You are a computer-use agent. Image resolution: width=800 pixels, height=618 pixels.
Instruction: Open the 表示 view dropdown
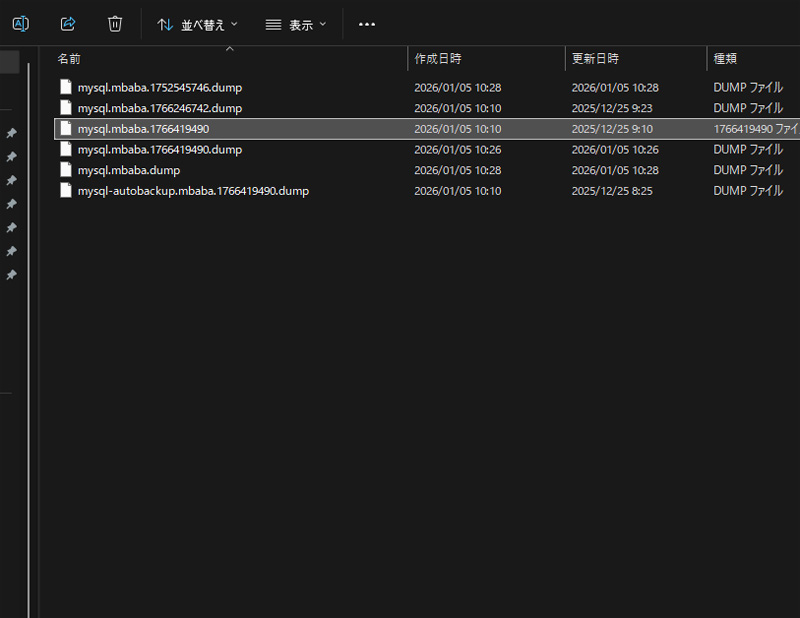click(x=296, y=24)
